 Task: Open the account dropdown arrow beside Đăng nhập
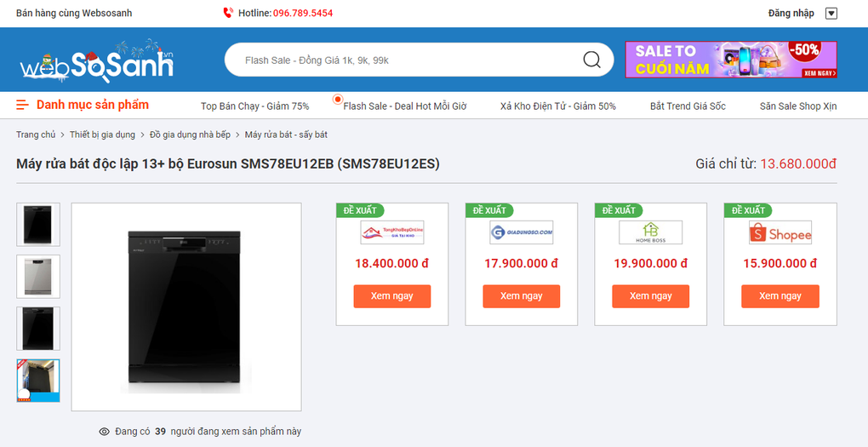click(831, 14)
